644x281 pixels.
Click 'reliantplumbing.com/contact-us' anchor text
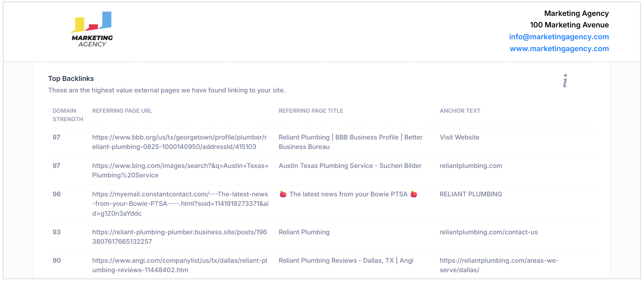[488, 232]
